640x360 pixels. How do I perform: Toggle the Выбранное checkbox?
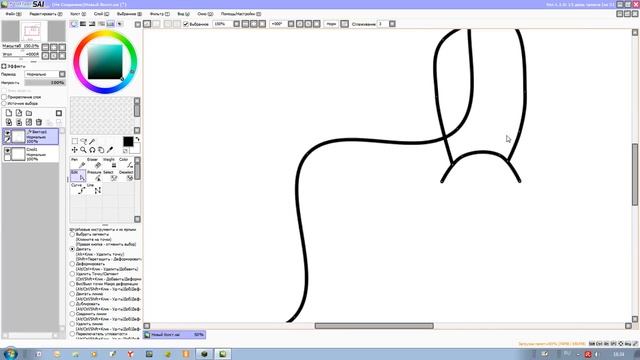coord(186,24)
